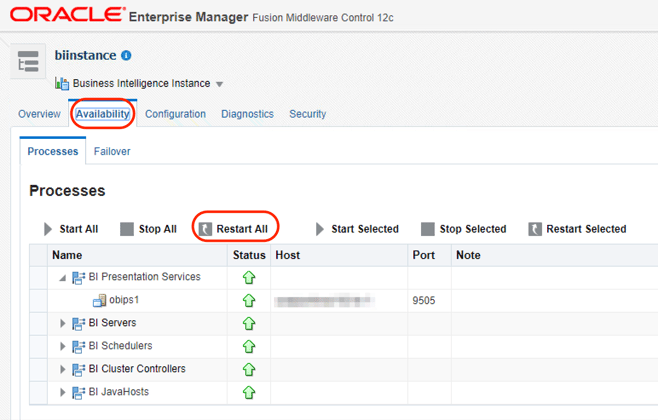Click the info icon beside biinstance

point(126,55)
